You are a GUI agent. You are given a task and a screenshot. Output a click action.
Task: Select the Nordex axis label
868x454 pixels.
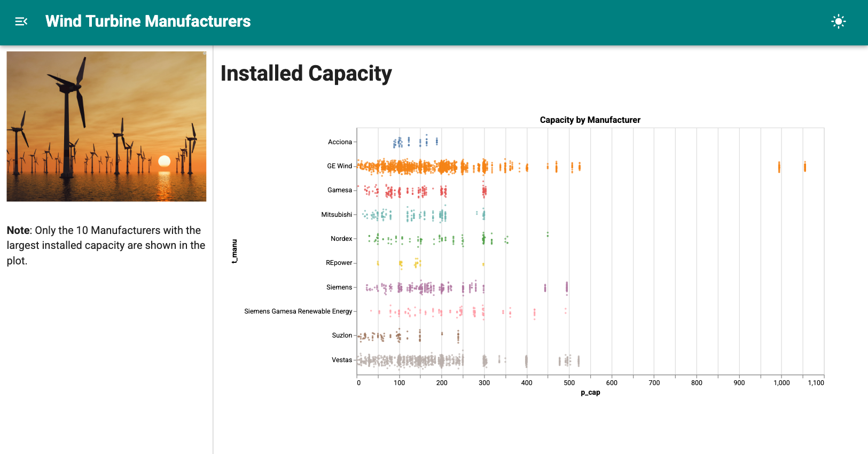pyautogui.click(x=341, y=239)
